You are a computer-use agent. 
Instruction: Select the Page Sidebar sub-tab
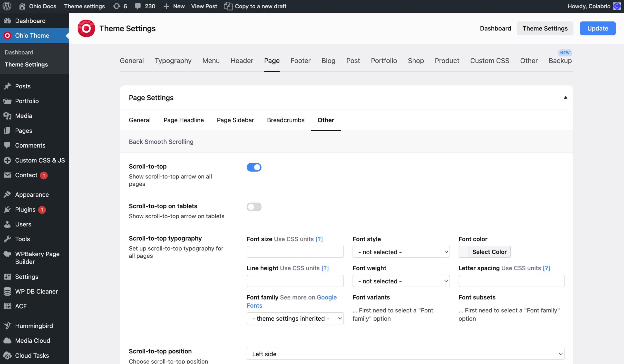[x=235, y=120]
